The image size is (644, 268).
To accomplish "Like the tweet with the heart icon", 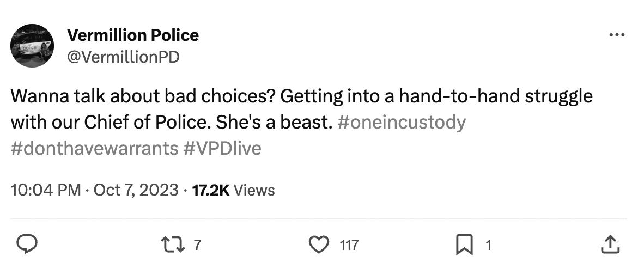I will pos(319,245).
